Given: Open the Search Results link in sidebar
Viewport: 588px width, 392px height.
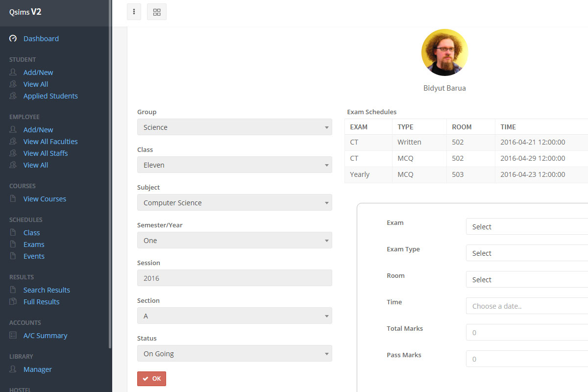Looking at the screenshot, I should [x=47, y=290].
